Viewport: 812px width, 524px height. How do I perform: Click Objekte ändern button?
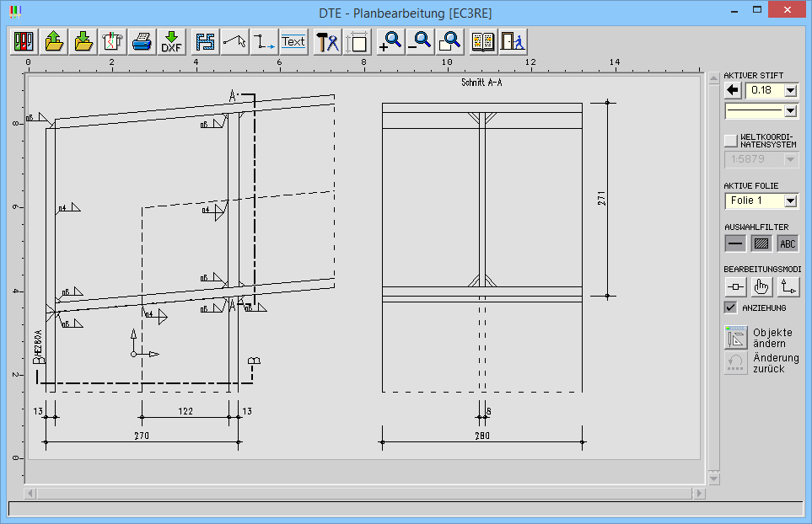coord(761,338)
